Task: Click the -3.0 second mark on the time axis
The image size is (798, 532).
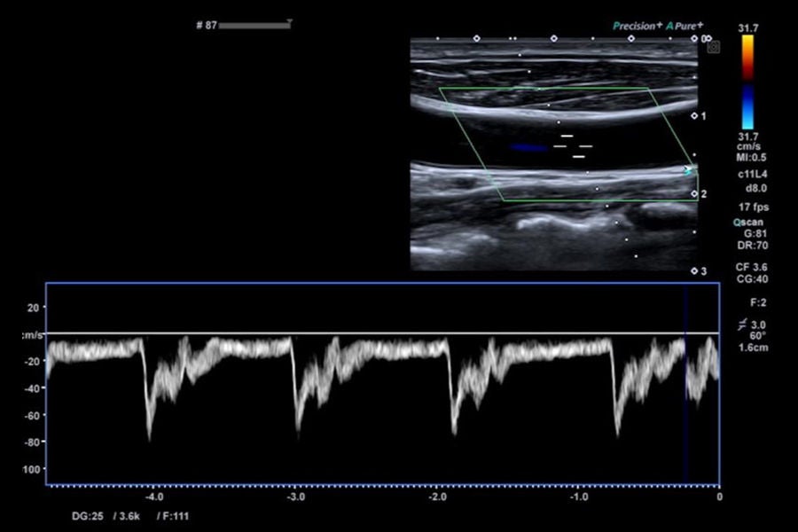Action: pyautogui.click(x=295, y=497)
